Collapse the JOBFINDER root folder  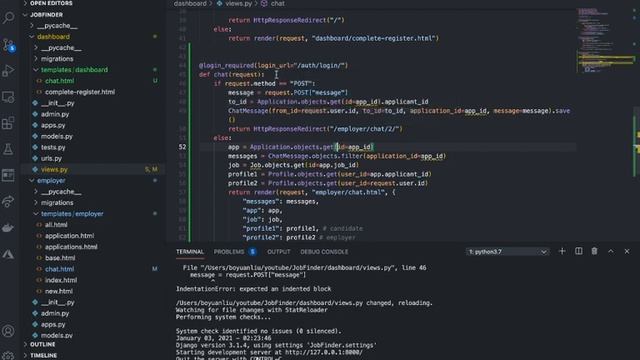click(x=46, y=15)
